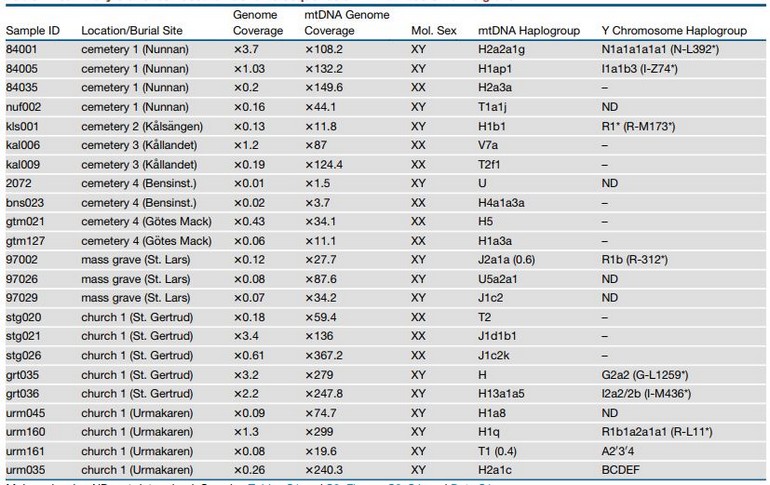
Task: Select the ×1.03 genome coverage value
Action: click(x=249, y=69)
